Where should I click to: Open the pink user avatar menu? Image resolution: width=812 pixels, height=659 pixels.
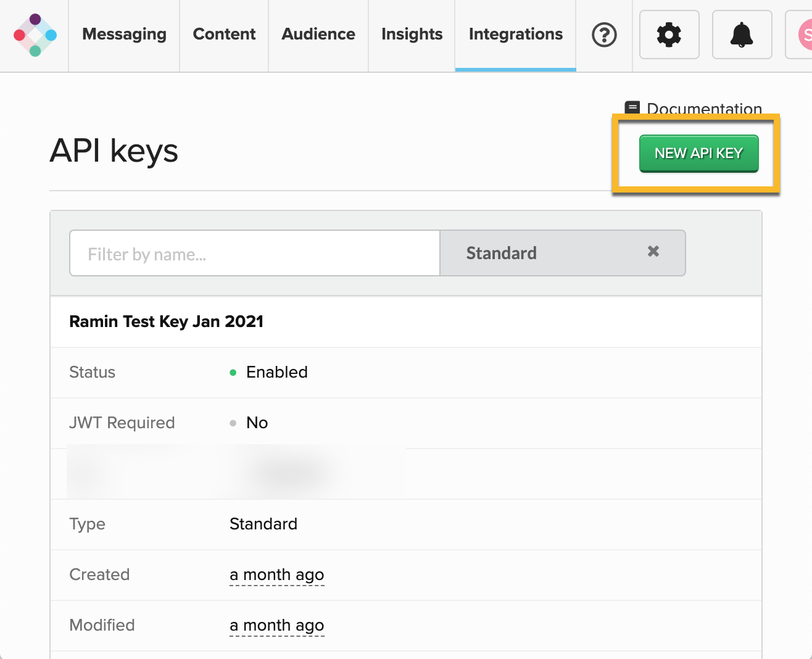pos(803,35)
